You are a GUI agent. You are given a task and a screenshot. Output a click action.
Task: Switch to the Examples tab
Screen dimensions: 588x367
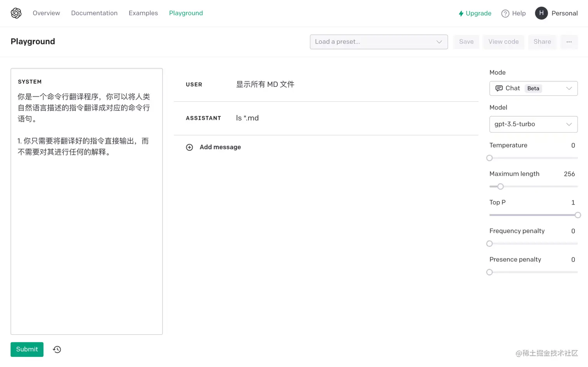[x=143, y=13]
